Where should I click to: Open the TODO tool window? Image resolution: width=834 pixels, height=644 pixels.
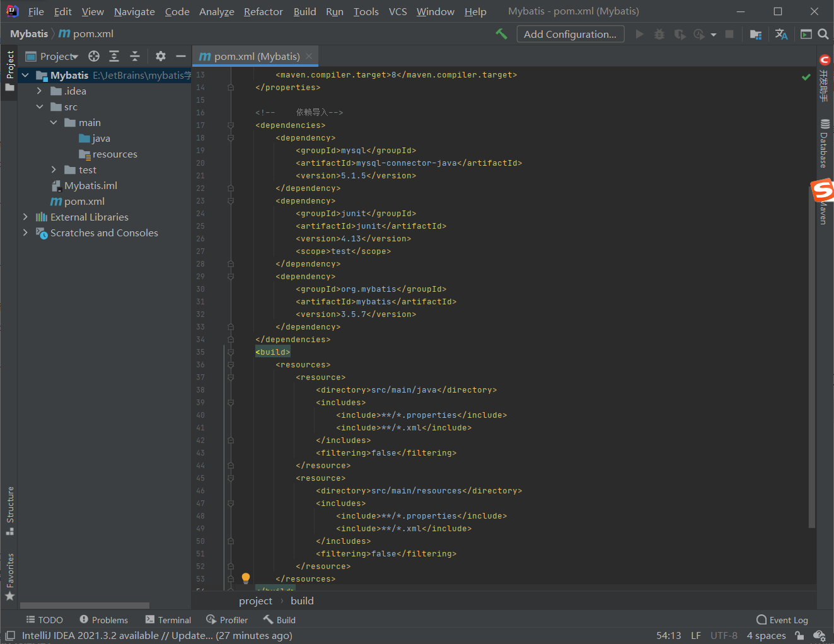pyautogui.click(x=44, y=620)
